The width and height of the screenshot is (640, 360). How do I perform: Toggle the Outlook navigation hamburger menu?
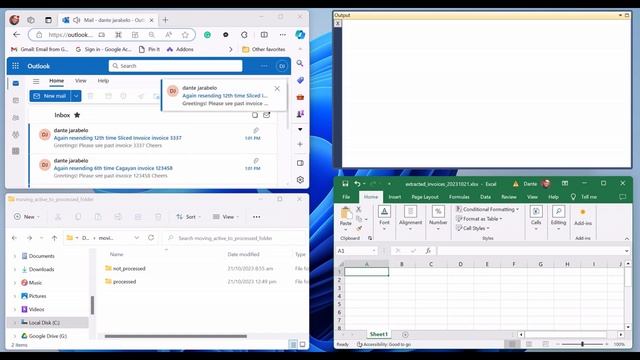36,81
